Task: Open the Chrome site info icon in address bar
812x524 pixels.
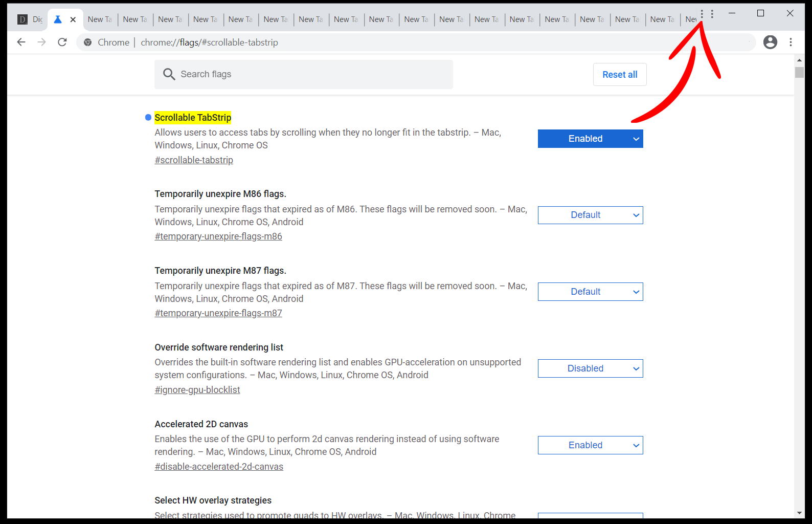Action: 88,42
